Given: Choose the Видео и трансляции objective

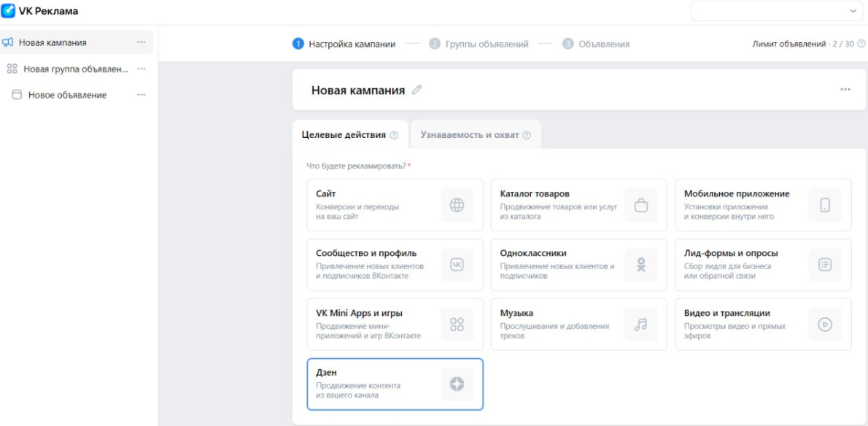Looking at the screenshot, I should click(x=763, y=324).
